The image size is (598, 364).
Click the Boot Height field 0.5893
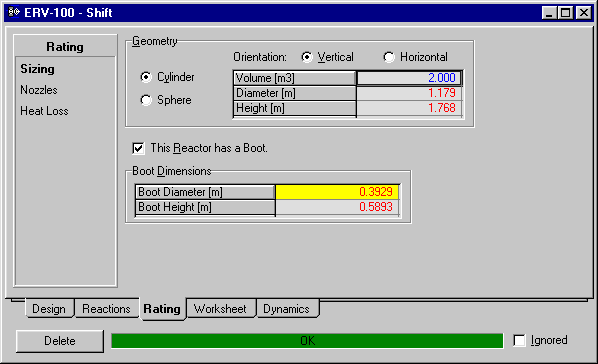pos(337,207)
